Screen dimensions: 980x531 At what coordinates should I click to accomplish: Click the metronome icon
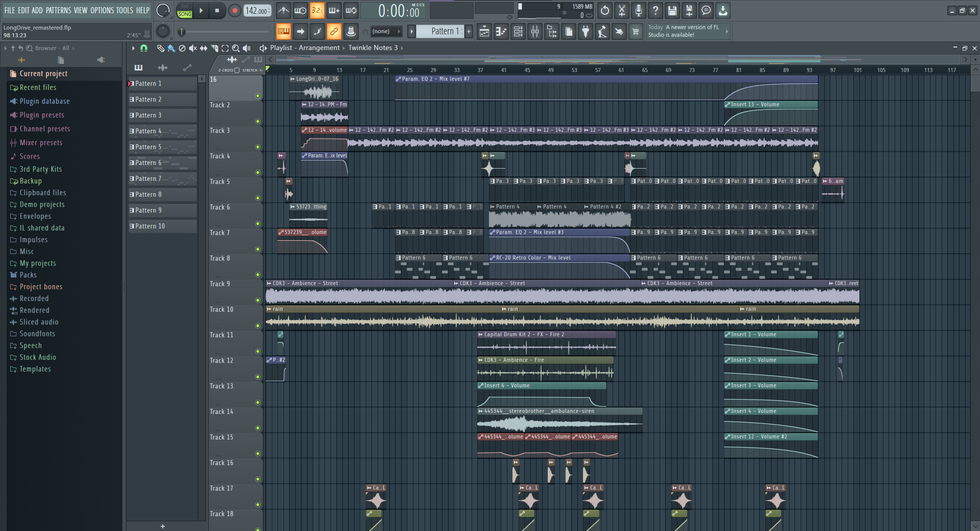(x=283, y=10)
